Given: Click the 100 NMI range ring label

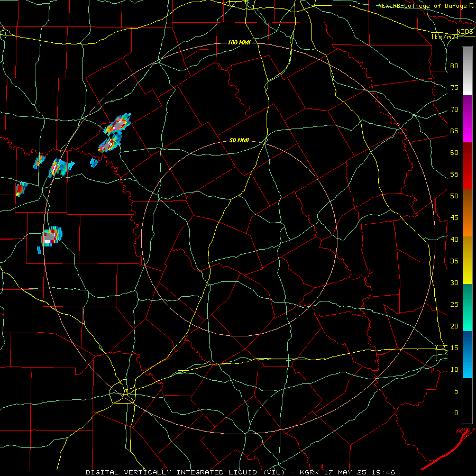Looking at the screenshot, I should coord(239,42).
